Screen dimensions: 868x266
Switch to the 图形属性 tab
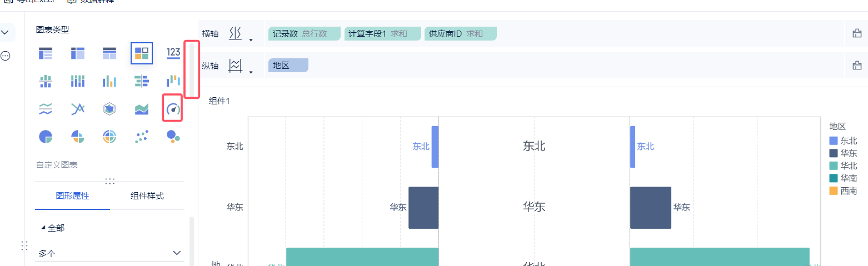pos(72,196)
